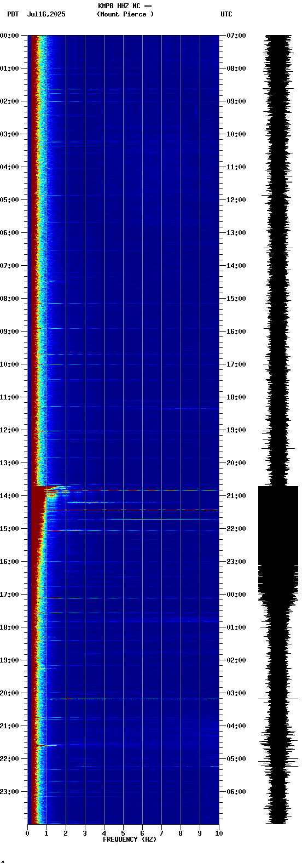Click the 18:00 PDT time label
The image size is (302, 868).
(x=9, y=627)
